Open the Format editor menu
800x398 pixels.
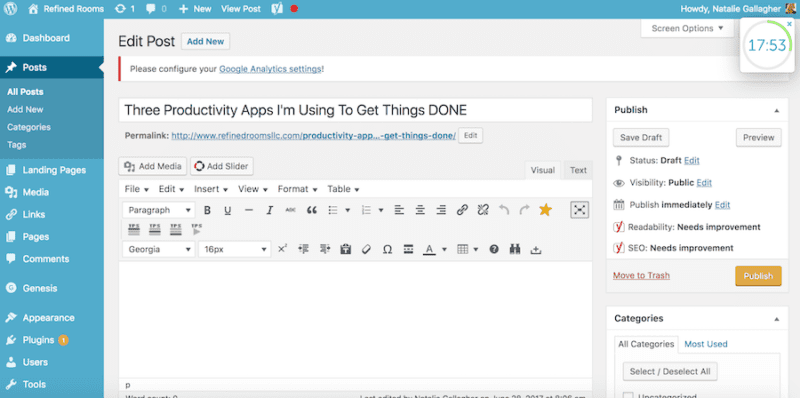click(x=297, y=189)
